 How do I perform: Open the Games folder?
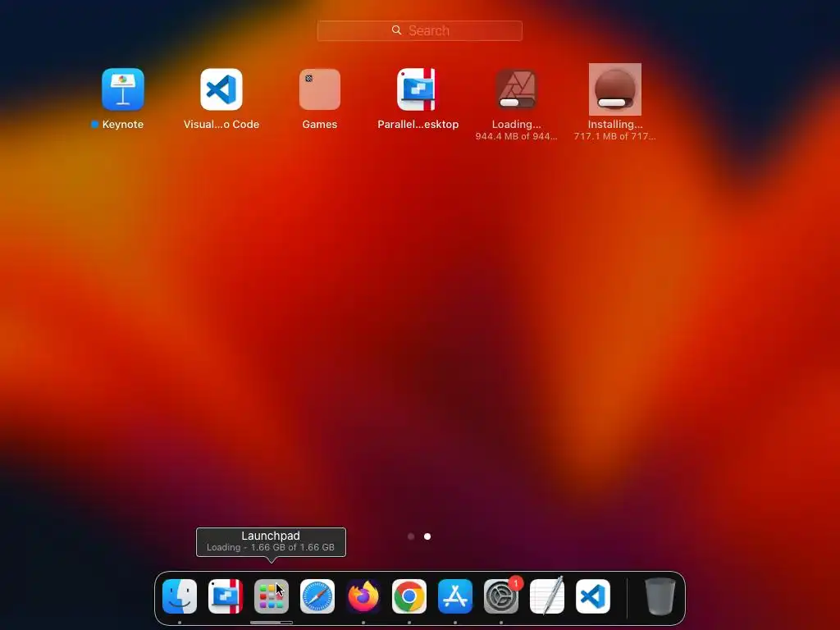click(x=320, y=89)
